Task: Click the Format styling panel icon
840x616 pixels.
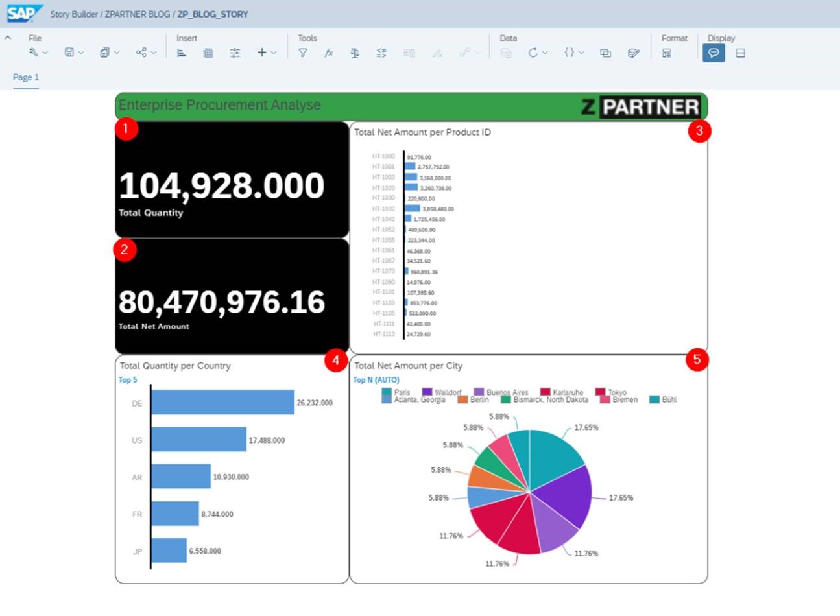Action: click(667, 53)
